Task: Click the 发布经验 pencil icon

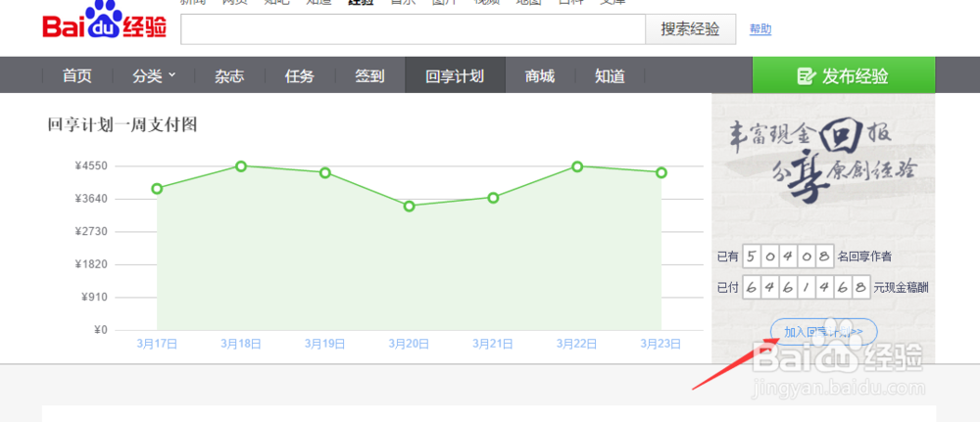Action: point(807,76)
